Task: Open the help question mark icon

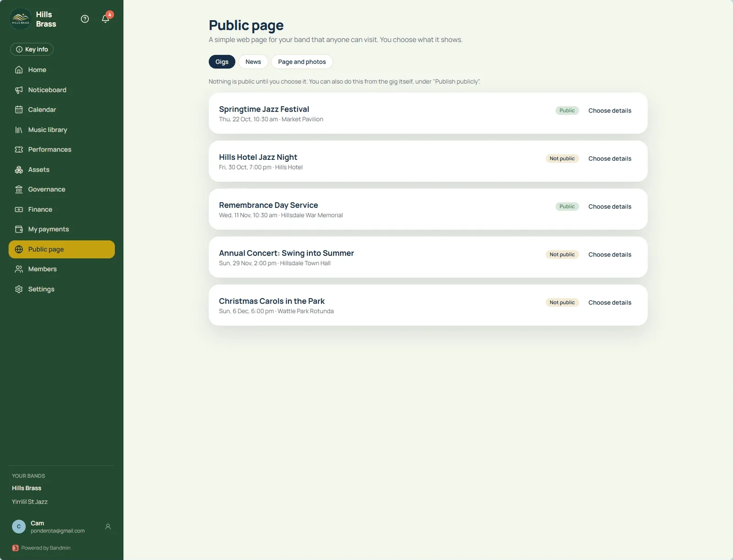Action: click(x=85, y=19)
